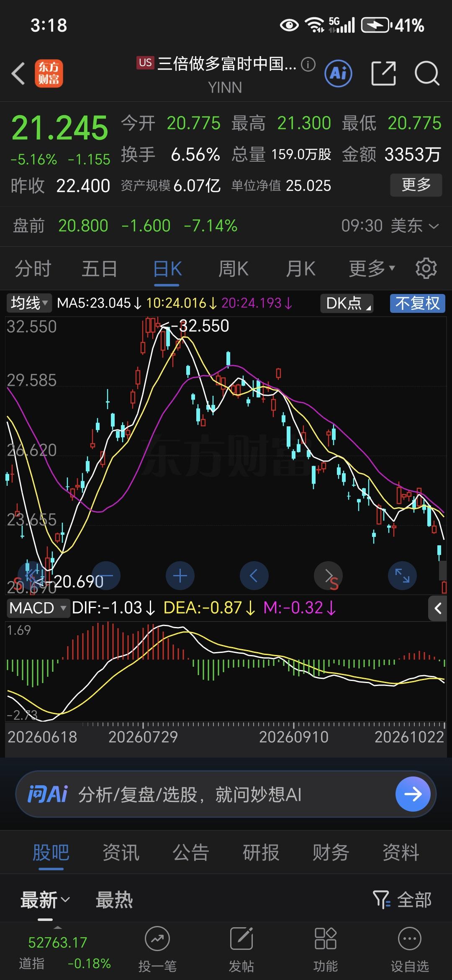
Task: Open MACD indicator dropdown
Action: pyautogui.click(x=38, y=608)
